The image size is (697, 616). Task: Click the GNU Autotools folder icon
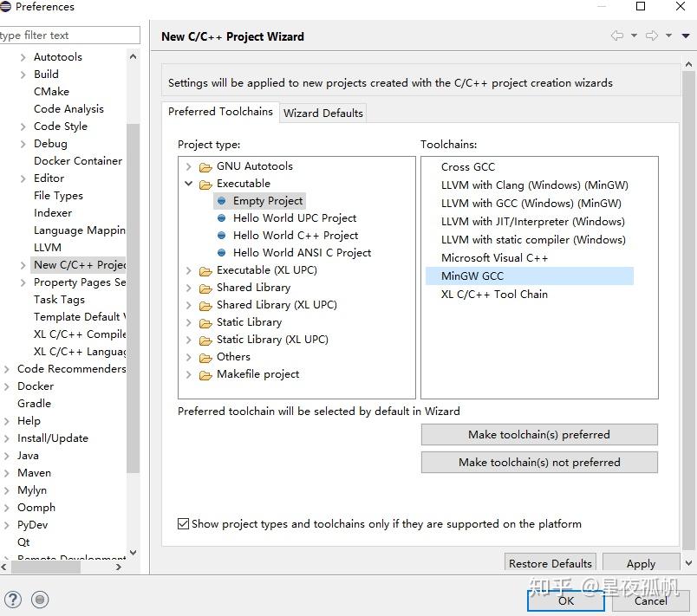pyautogui.click(x=205, y=166)
